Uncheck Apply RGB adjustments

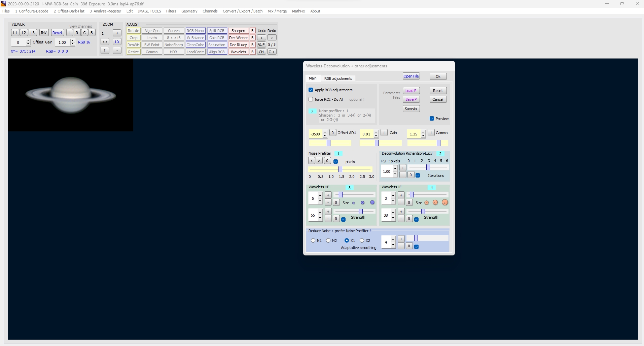coord(311,90)
